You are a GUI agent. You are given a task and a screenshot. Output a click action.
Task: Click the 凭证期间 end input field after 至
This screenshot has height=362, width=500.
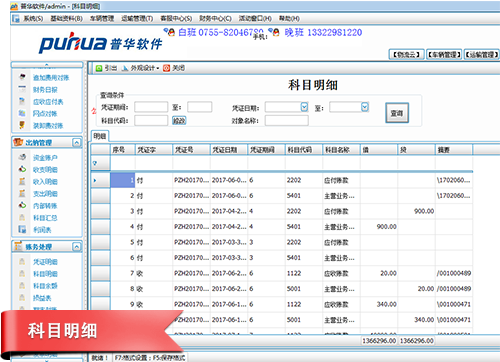200,107
